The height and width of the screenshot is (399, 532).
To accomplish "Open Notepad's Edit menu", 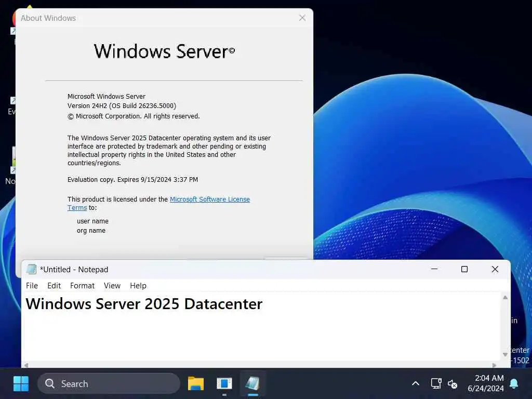I will (54, 286).
